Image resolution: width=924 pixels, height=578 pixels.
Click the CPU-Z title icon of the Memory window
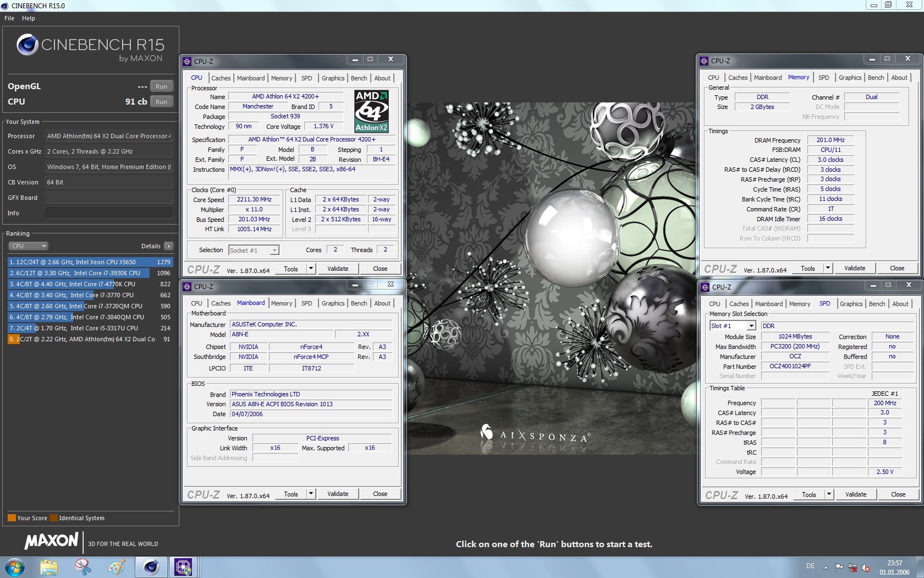tap(704, 61)
